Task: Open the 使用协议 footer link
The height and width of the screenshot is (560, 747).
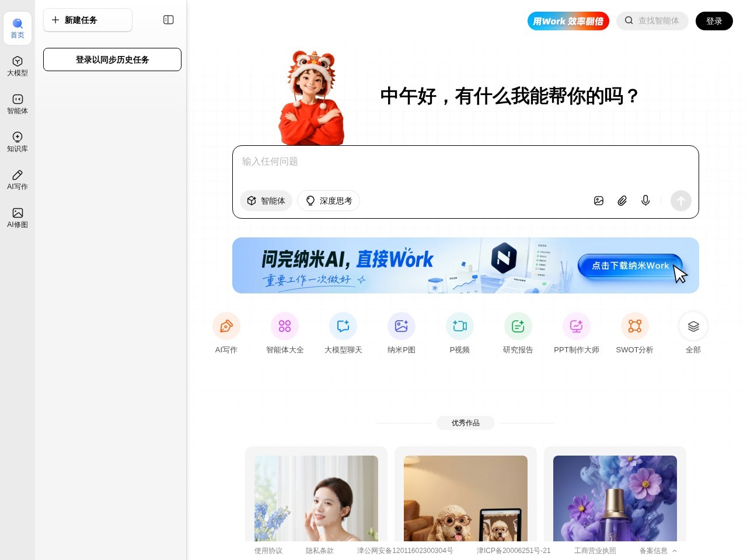Action: tap(268, 551)
